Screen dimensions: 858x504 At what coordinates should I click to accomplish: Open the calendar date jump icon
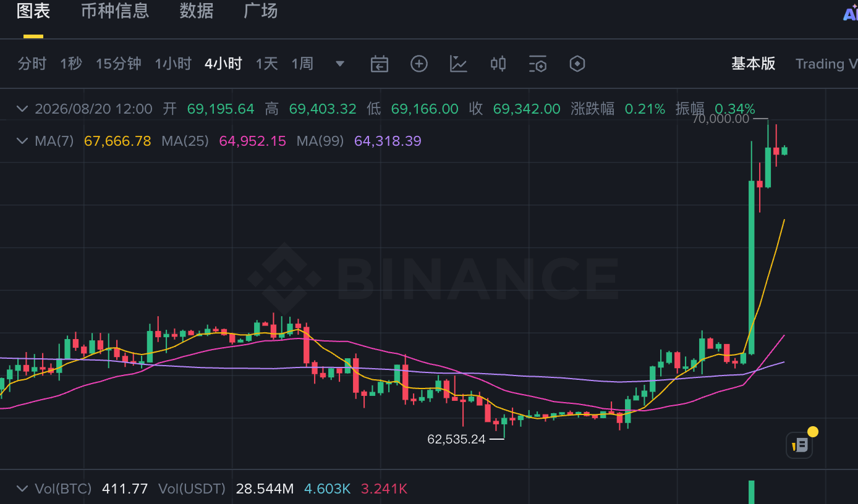tap(380, 64)
